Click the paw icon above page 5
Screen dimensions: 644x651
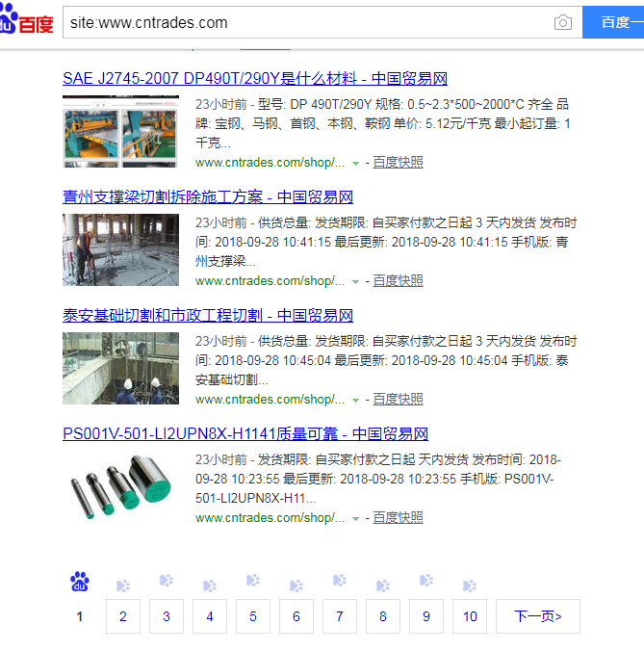[x=253, y=581]
